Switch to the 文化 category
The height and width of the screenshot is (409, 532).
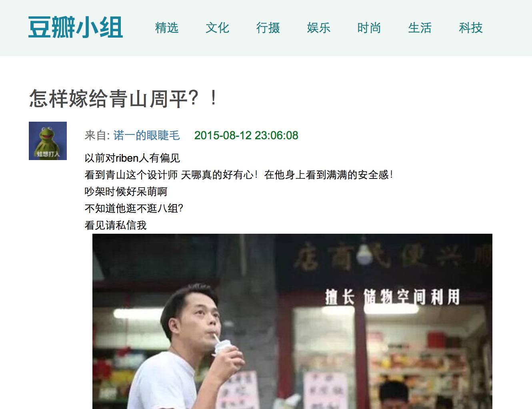click(x=218, y=28)
